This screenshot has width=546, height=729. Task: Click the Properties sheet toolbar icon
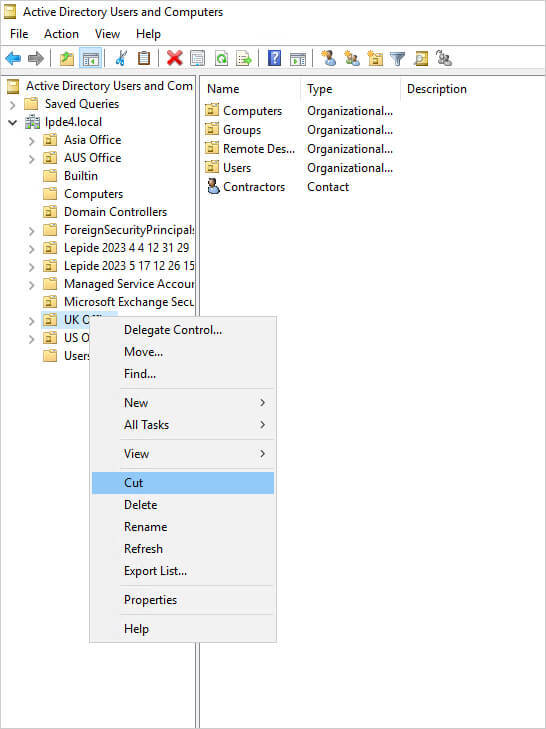click(x=198, y=59)
